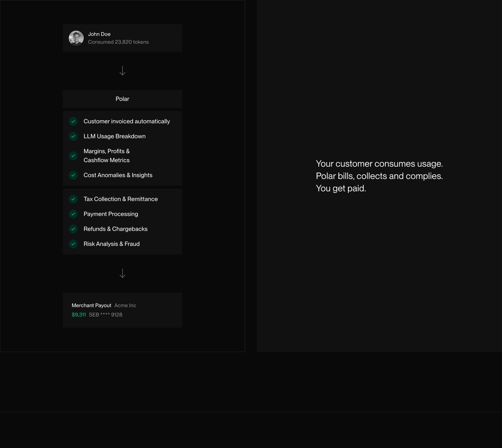The width and height of the screenshot is (502, 448).
Task: Click the checkmark beside Margins, Profits & Cashflow Metrics
Action: pyautogui.click(x=73, y=156)
